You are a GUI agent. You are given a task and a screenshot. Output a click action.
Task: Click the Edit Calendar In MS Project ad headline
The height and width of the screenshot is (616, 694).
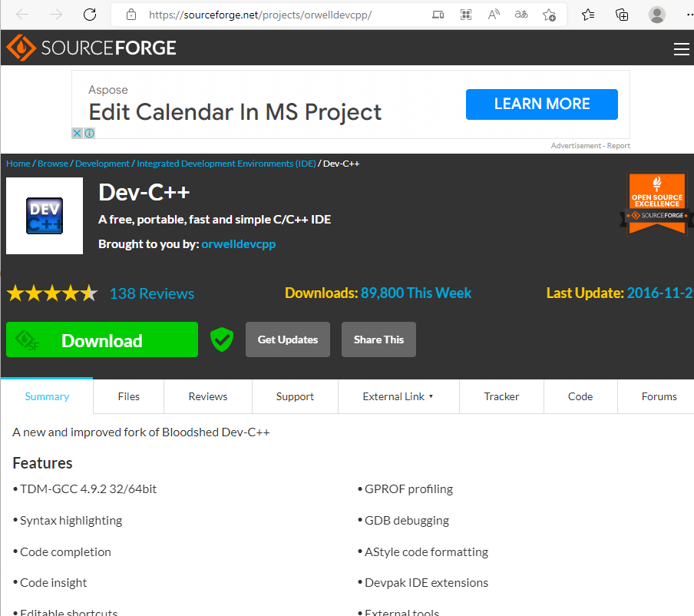[235, 112]
